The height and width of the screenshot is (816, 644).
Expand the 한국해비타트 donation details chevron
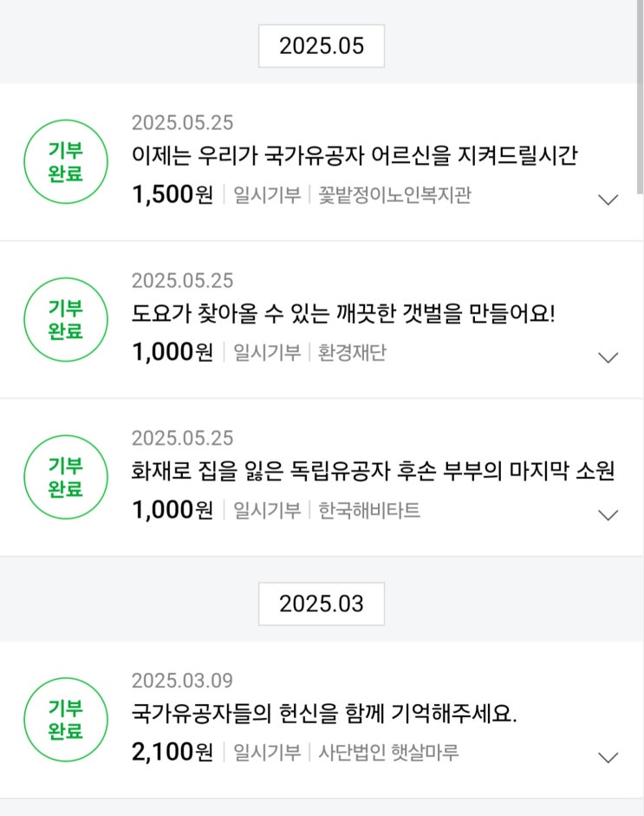coord(608,515)
